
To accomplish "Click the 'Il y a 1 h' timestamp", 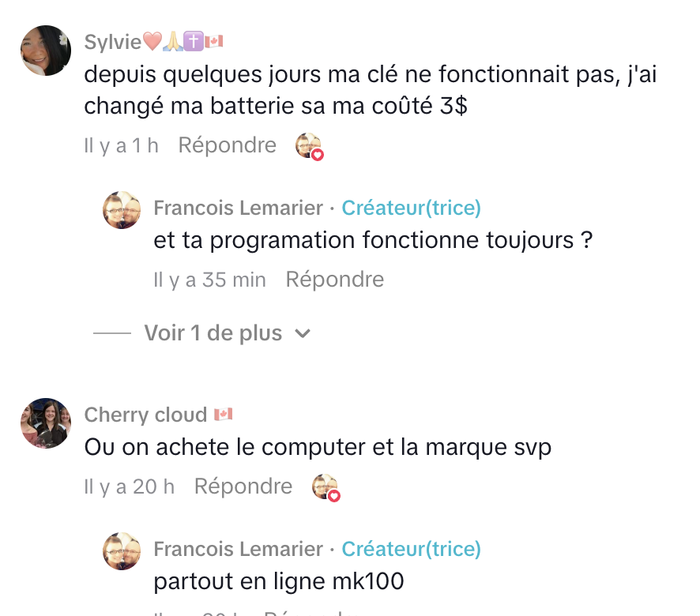I will (x=122, y=145).
